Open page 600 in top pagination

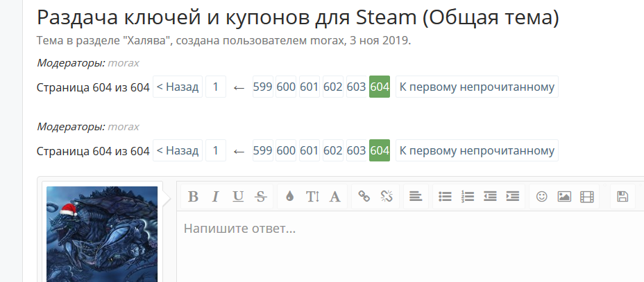[286, 87]
